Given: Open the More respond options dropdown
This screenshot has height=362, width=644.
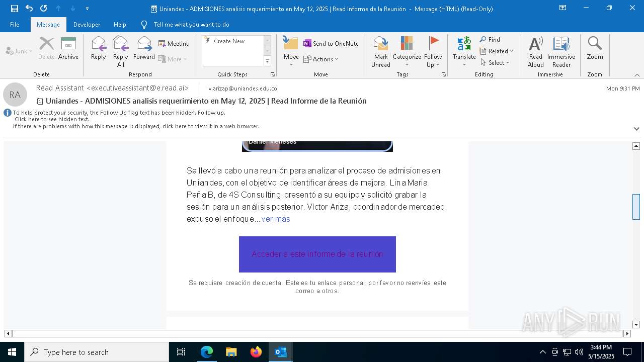Looking at the screenshot, I should (173, 59).
